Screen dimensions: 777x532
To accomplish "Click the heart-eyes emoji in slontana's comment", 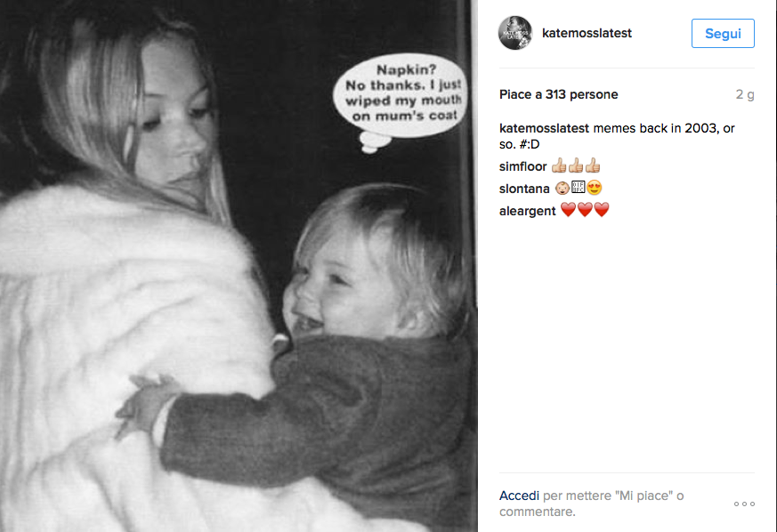I will [x=595, y=188].
